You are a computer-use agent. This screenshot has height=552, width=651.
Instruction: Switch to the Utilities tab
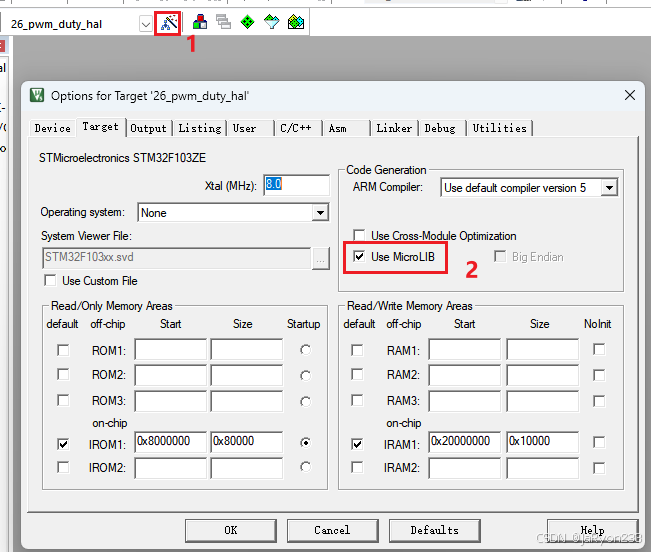(499, 128)
